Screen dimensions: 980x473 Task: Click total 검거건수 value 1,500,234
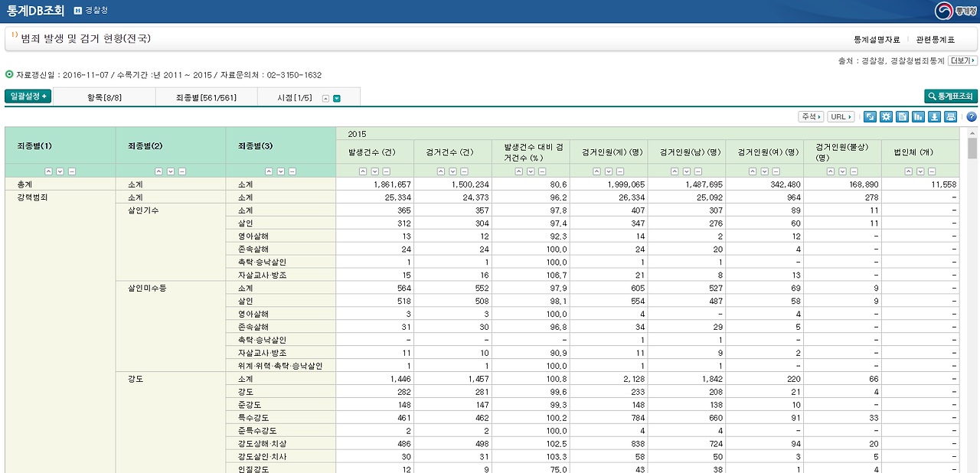click(x=471, y=184)
